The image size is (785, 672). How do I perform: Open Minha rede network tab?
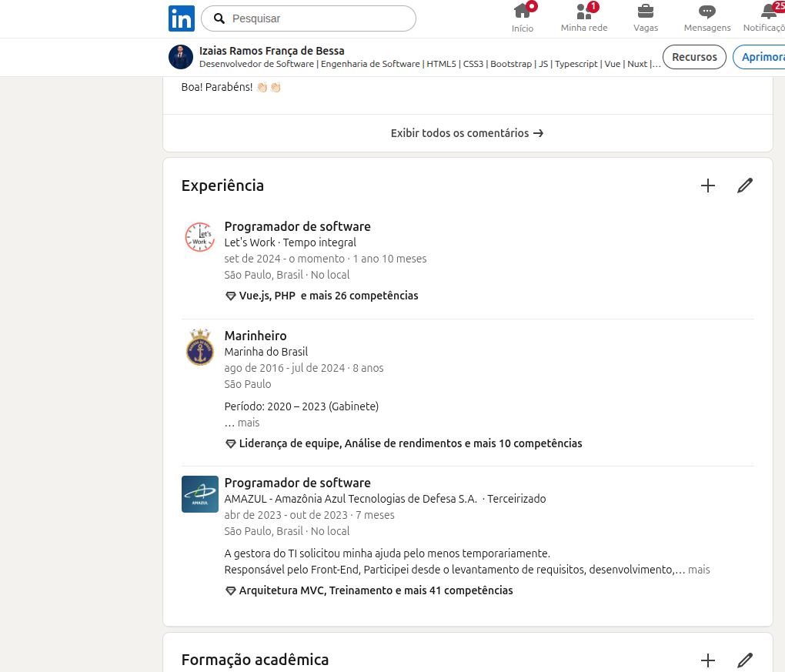pos(583,18)
